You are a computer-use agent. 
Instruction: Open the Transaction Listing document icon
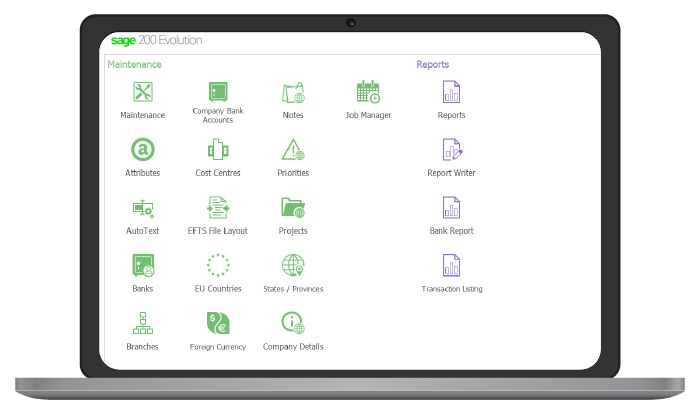click(x=451, y=265)
